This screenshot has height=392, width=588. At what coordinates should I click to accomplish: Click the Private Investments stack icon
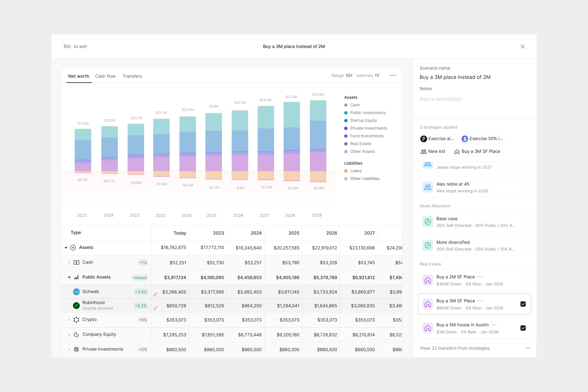click(x=77, y=349)
